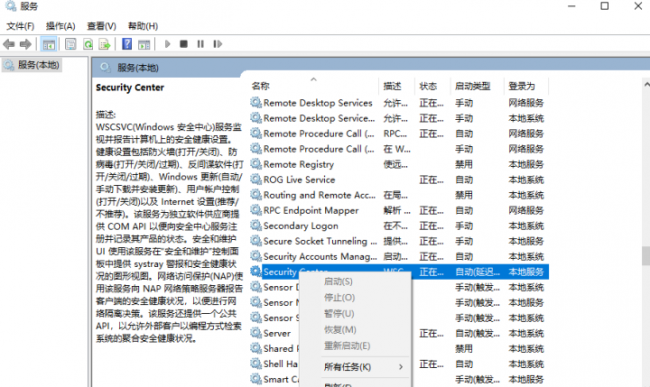Toggle the console tree pane icon
The height and width of the screenshot is (387, 650).
49,44
